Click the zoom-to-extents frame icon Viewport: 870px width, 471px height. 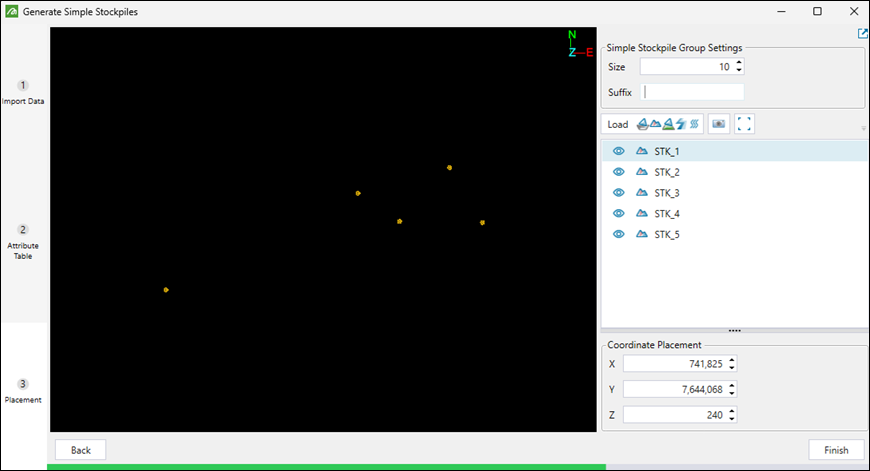tap(744, 124)
